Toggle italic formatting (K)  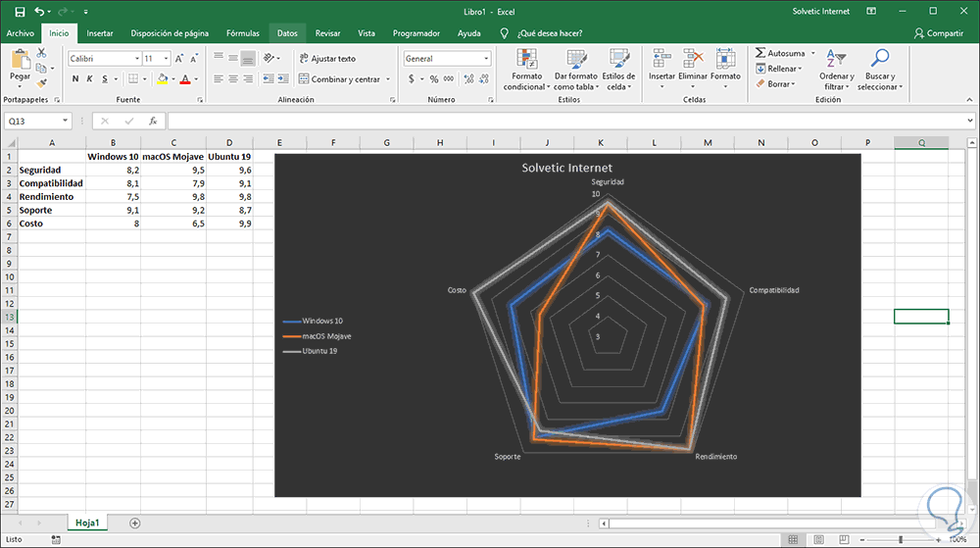89,78
